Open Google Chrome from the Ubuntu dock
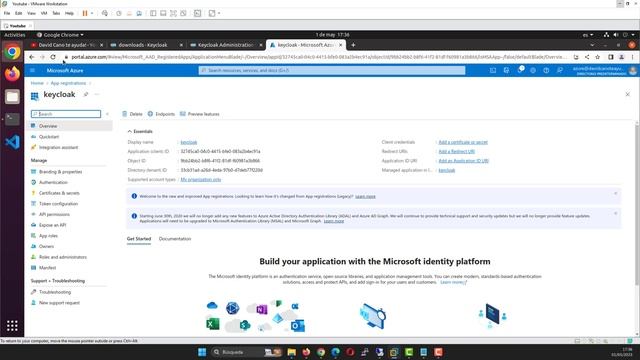The width and height of the screenshot is (640, 360). [12, 52]
